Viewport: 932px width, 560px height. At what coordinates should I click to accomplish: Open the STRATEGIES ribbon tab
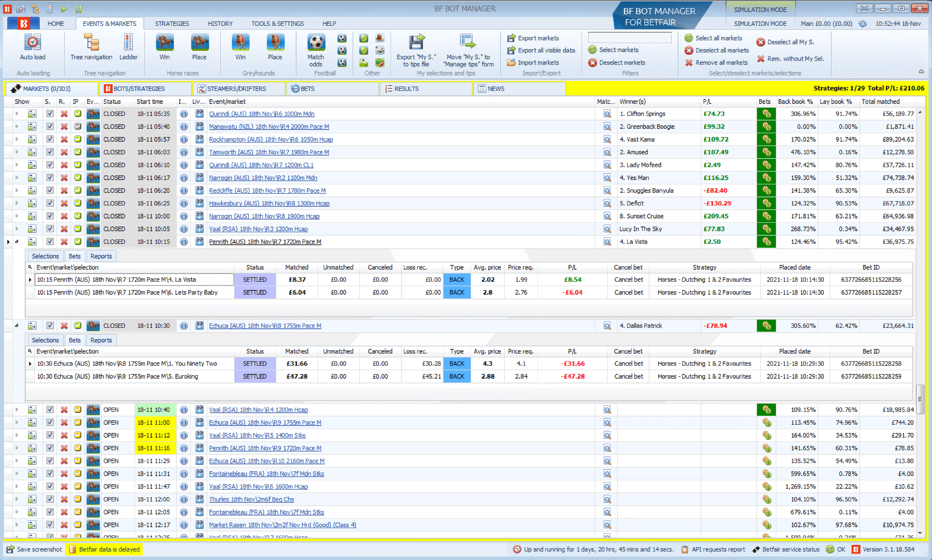[x=172, y=24]
